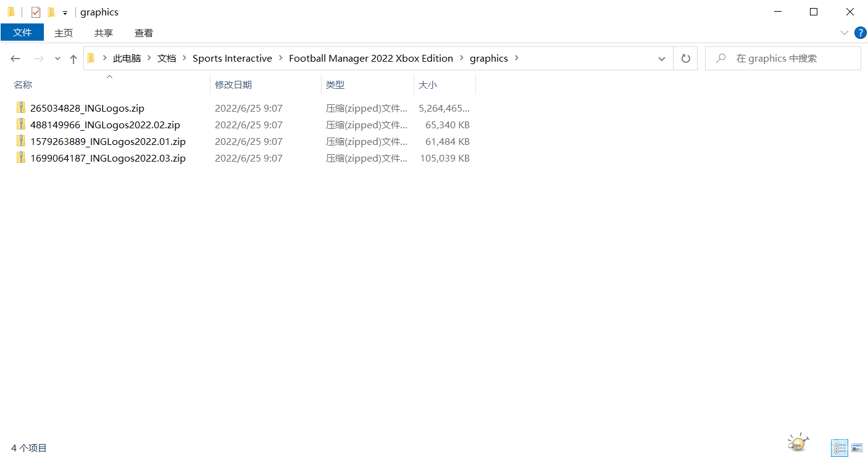Switch to the 主页 ribbon tab
Viewport: 868px width, 457px height.
click(64, 33)
